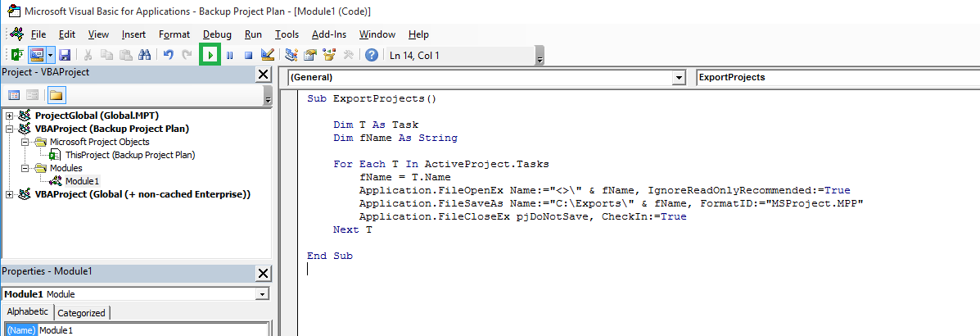Viewport: 980px width, 336px height.
Task: Expand the ProjectGlobal (Global.MPT) node
Action: tap(10, 116)
